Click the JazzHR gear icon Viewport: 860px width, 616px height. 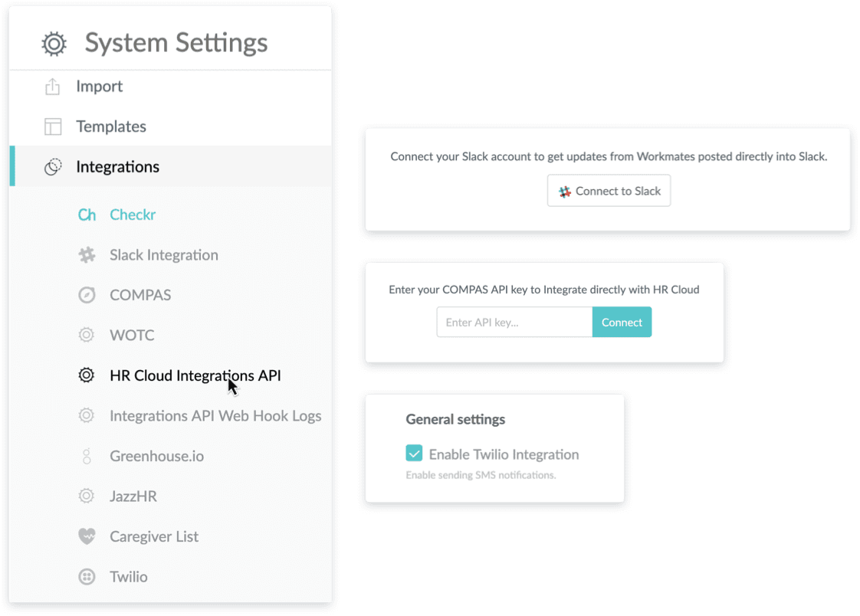tap(87, 496)
